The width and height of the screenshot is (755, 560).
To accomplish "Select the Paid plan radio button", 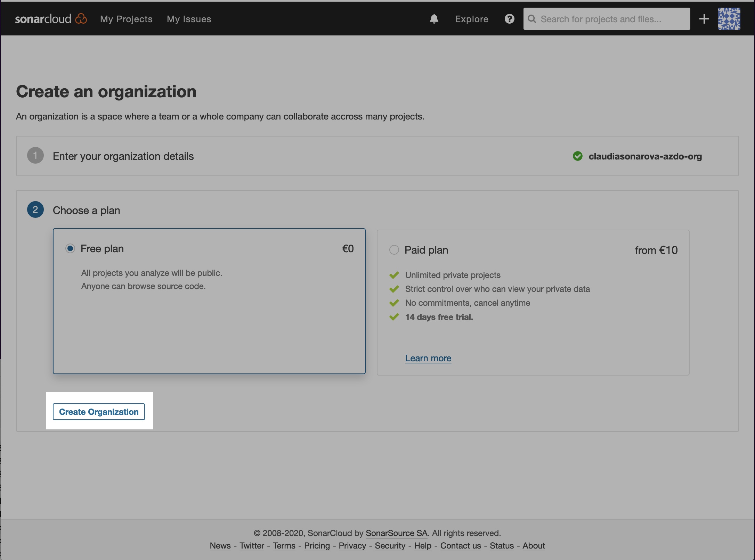I will pos(394,249).
